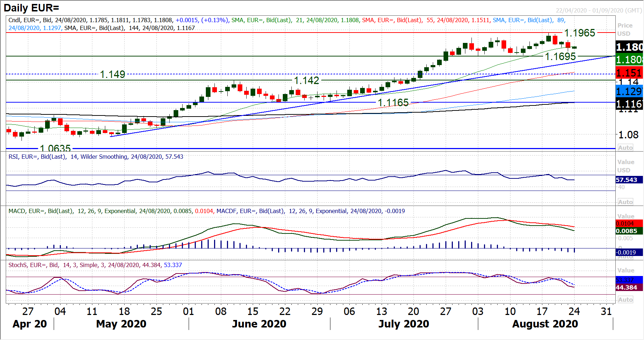Pick the 1.1165 level annotation
The width and height of the screenshot is (644, 340).
click(393, 103)
